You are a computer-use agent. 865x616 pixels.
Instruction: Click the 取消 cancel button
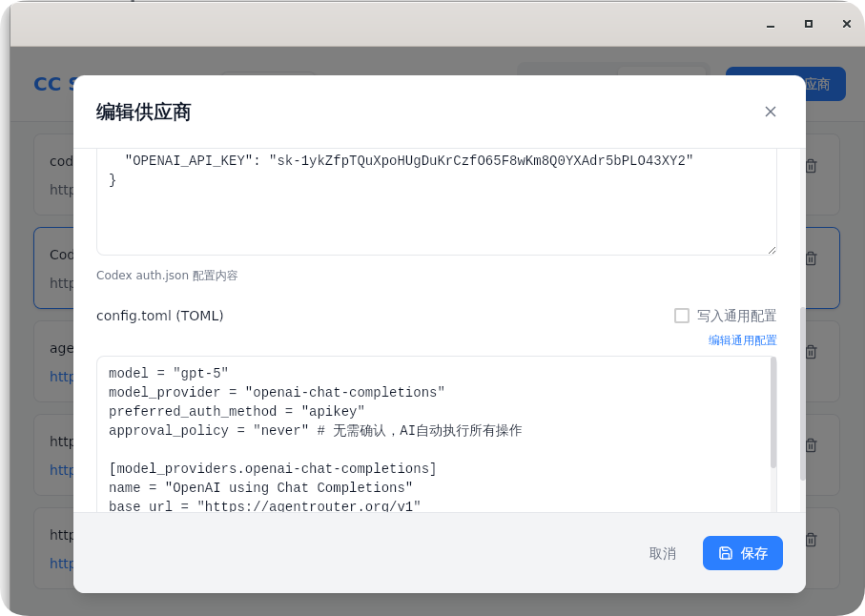tap(663, 553)
